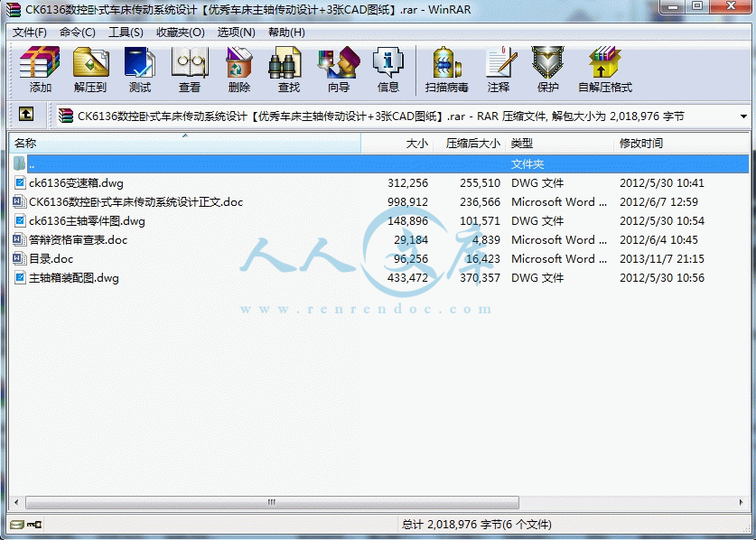Viewport: 756px width, 540px height.
Task: Open the 选项(N) menu
Action: (x=237, y=33)
